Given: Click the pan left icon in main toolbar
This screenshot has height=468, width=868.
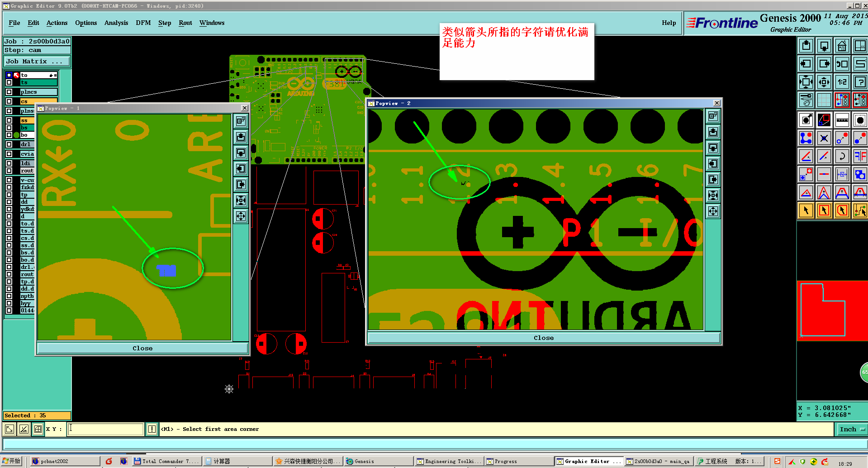Looking at the screenshot, I should [x=806, y=64].
